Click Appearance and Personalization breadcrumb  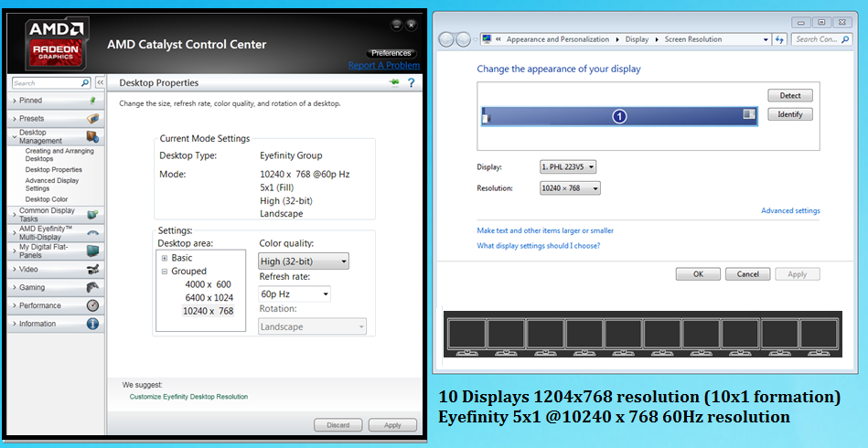557,39
